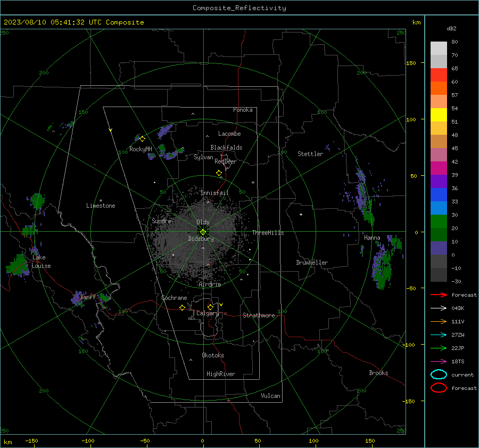Click the Lake Louise label
Image resolution: width=479 pixels, height=448 pixels.
[x=41, y=262]
